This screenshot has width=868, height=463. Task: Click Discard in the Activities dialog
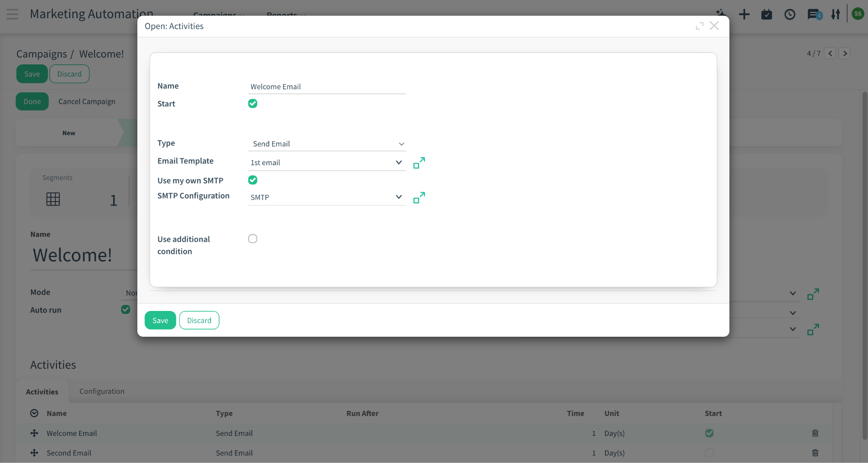pos(199,320)
